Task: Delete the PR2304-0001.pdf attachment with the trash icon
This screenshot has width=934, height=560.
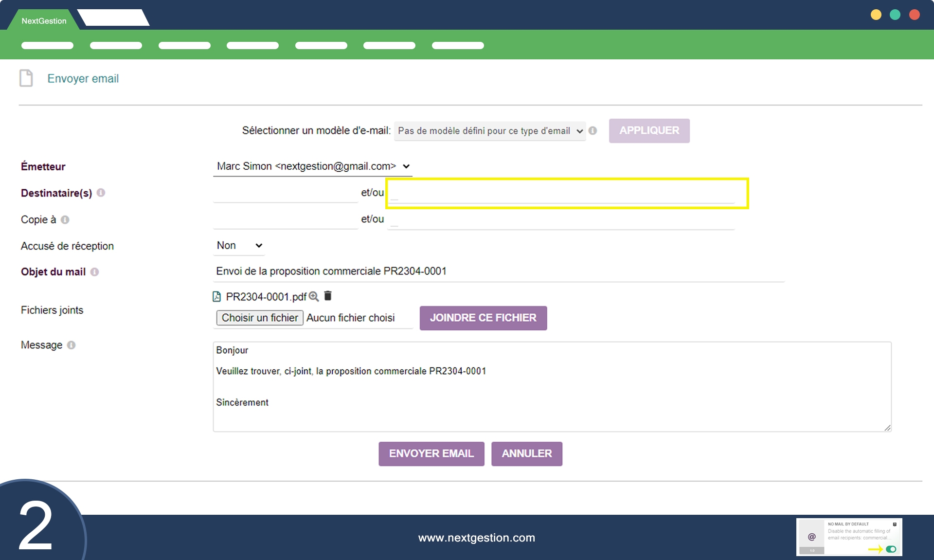Action: pos(328,296)
